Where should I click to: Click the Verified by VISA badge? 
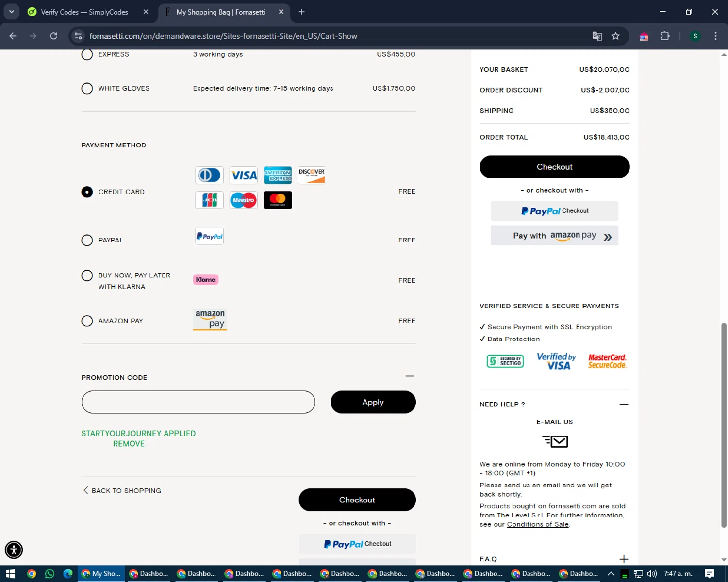556,361
